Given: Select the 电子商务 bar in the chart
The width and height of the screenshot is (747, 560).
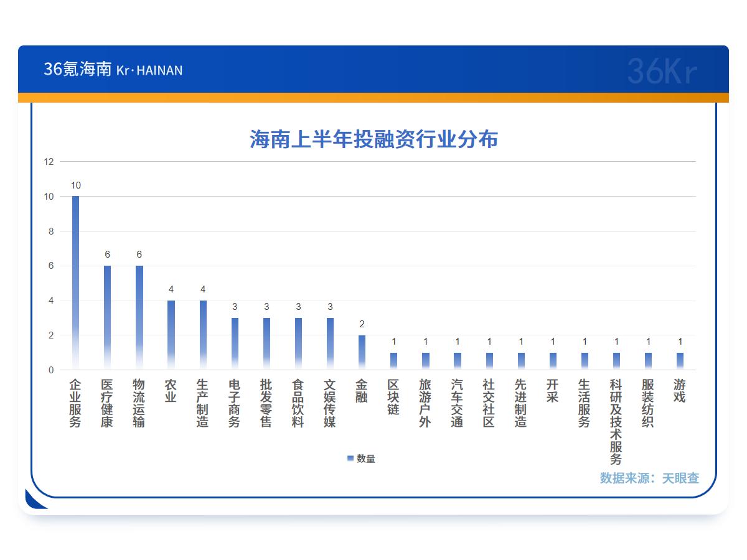Looking at the screenshot, I should pyautogui.click(x=235, y=344).
